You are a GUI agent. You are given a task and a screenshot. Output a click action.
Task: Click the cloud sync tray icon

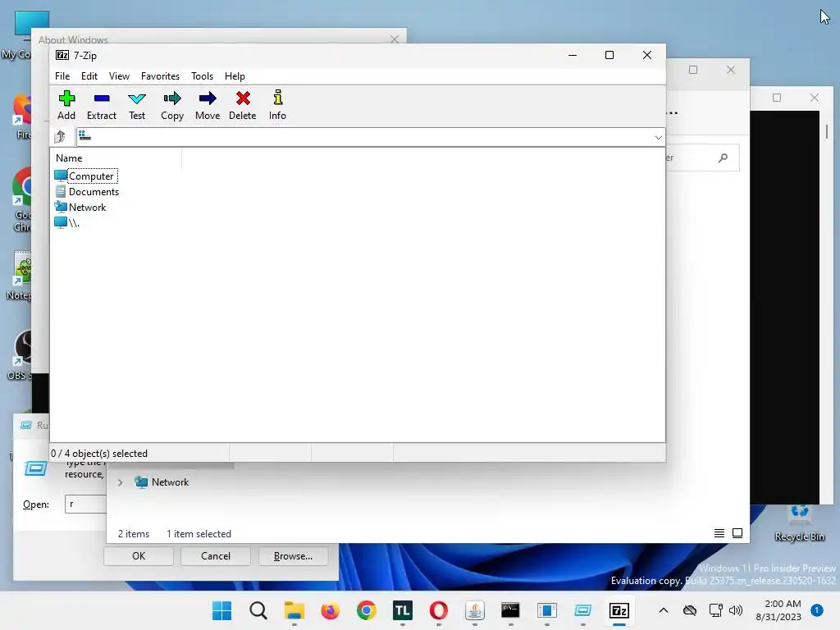click(689, 610)
